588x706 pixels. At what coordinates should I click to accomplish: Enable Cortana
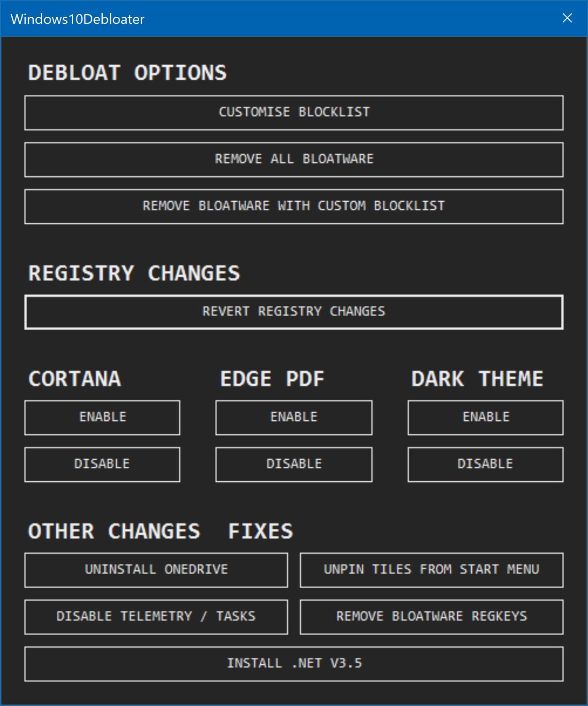coord(102,418)
